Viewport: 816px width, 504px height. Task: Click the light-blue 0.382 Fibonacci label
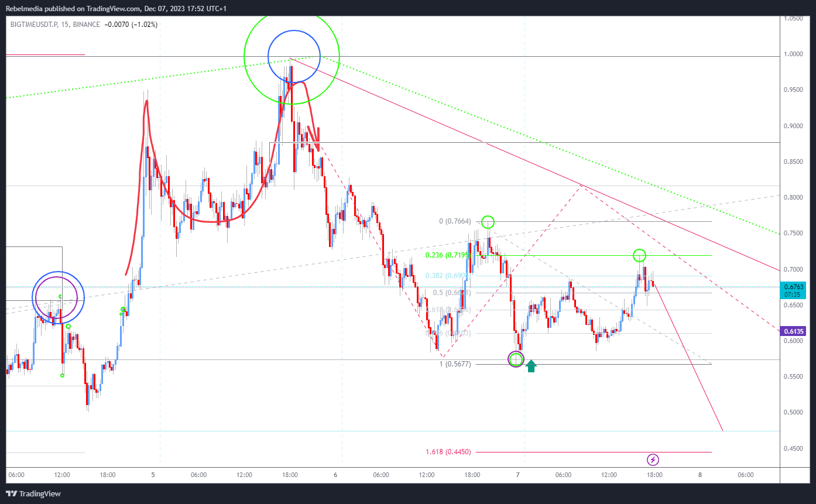click(x=448, y=275)
